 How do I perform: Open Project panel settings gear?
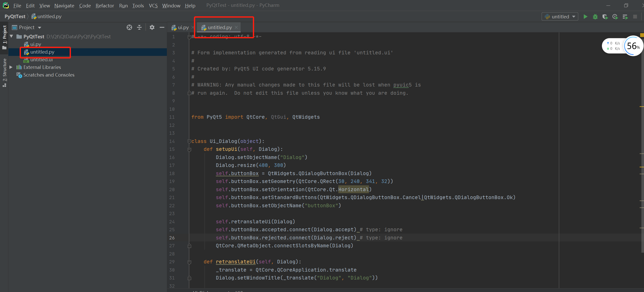coord(152,27)
